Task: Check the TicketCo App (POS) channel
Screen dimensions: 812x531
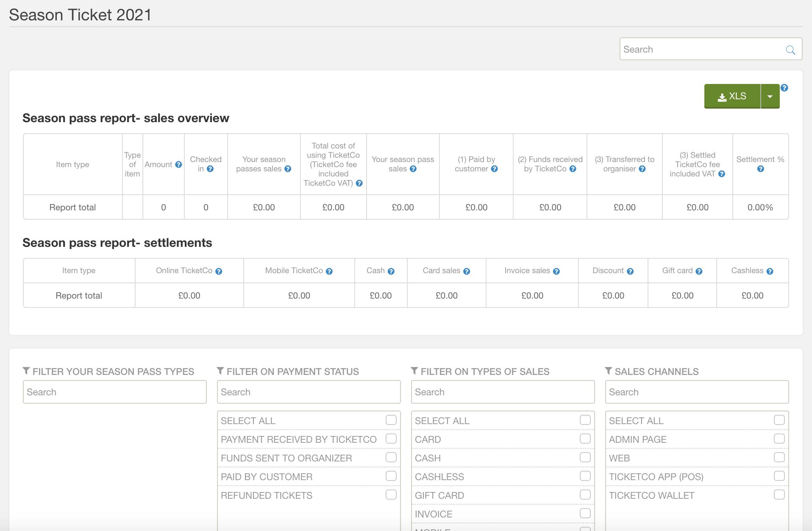Action: pos(779,476)
